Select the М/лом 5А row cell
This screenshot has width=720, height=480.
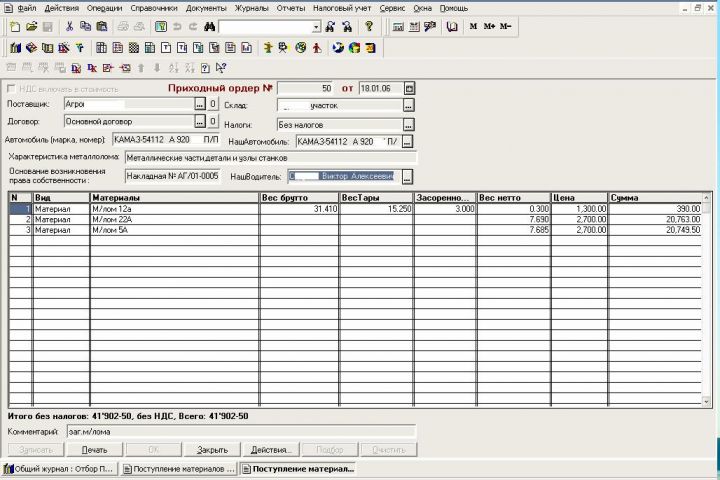point(174,230)
